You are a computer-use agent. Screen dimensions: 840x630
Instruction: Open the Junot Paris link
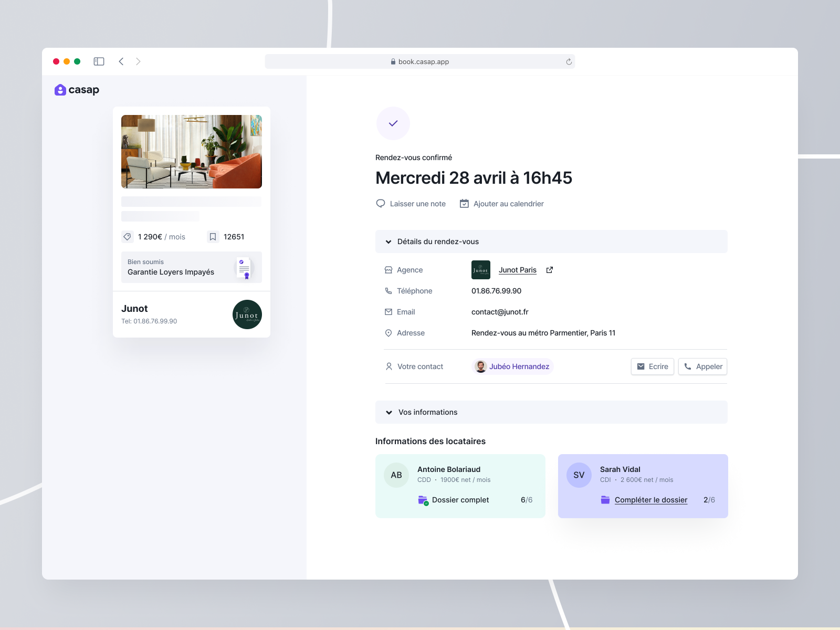518,270
